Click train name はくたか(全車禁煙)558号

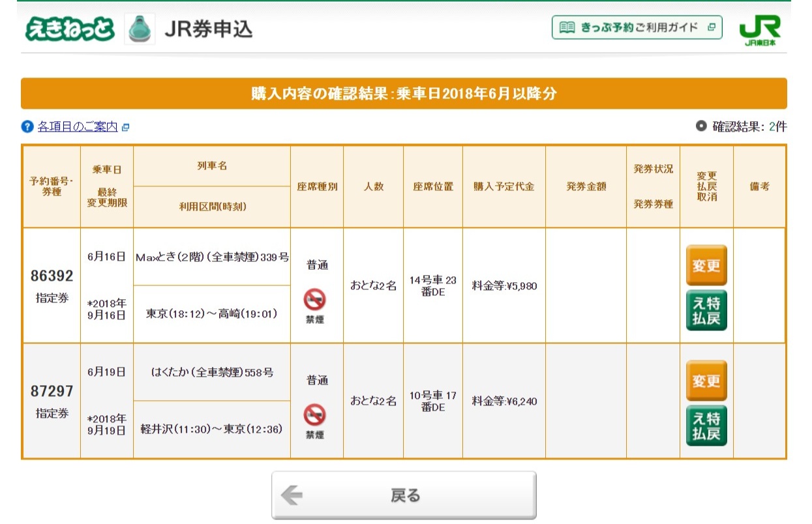coord(212,373)
